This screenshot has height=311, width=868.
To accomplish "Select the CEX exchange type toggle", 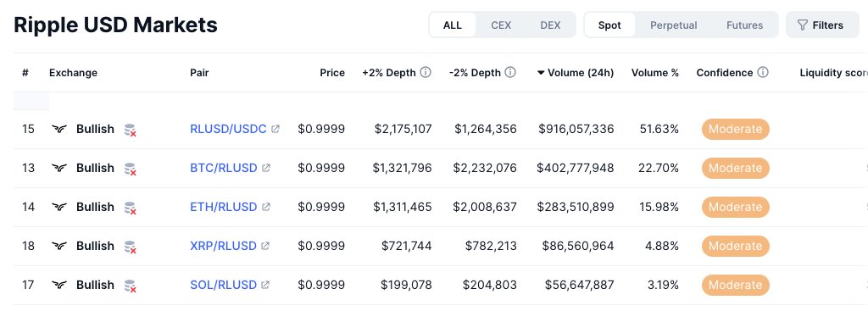I will (x=501, y=25).
